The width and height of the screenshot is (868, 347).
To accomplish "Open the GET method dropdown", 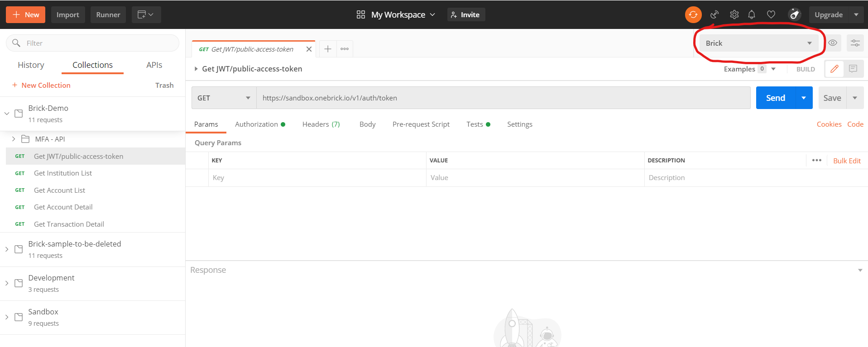I will click(x=224, y=98).
